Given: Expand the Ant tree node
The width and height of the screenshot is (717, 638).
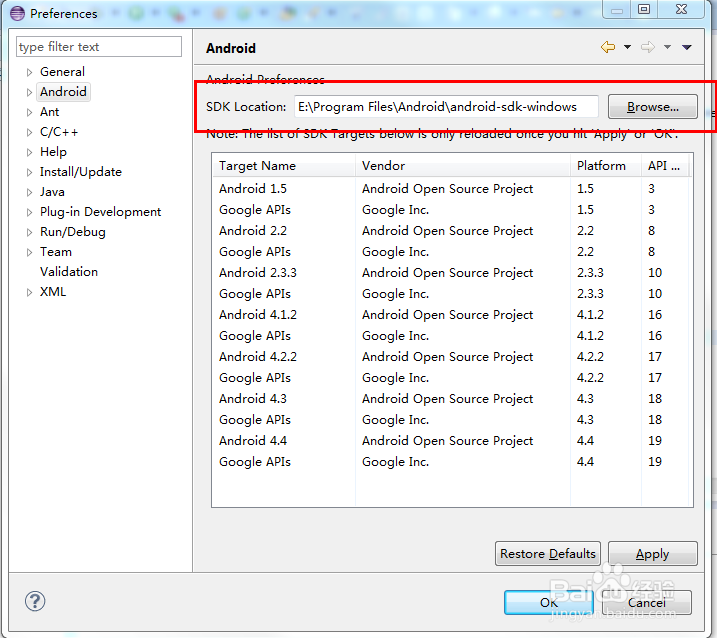Looking at the screenshot, I should 29,113.
